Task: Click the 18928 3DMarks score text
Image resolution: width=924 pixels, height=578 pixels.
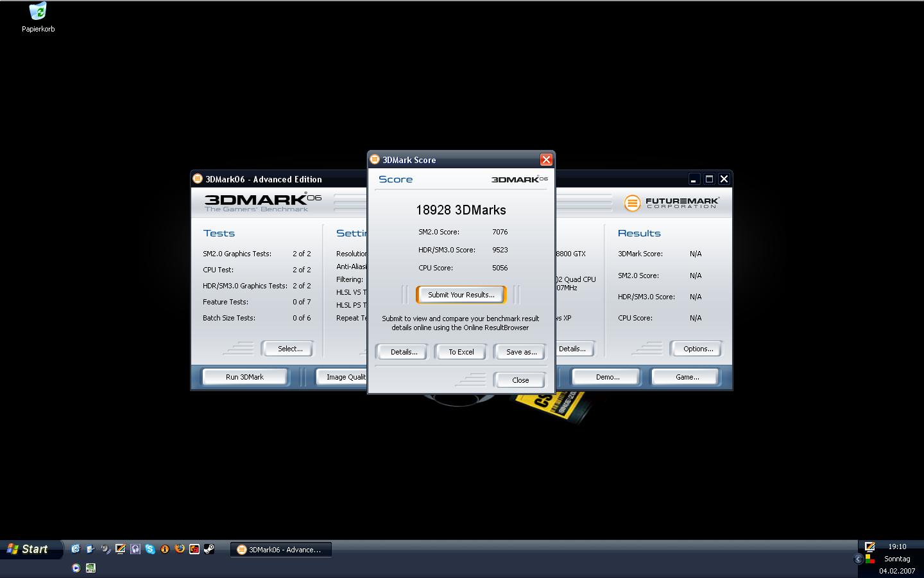Action: point(461,210)
